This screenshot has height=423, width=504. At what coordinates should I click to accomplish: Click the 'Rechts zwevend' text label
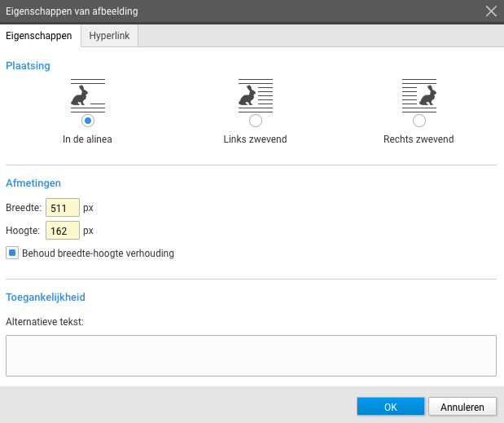coord(419,139)
